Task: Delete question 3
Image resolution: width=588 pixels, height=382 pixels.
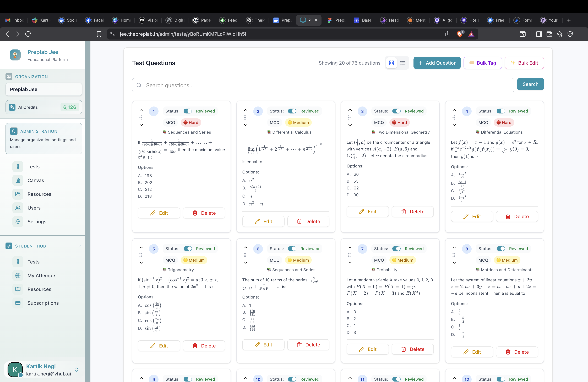Action: click(413, 211)
